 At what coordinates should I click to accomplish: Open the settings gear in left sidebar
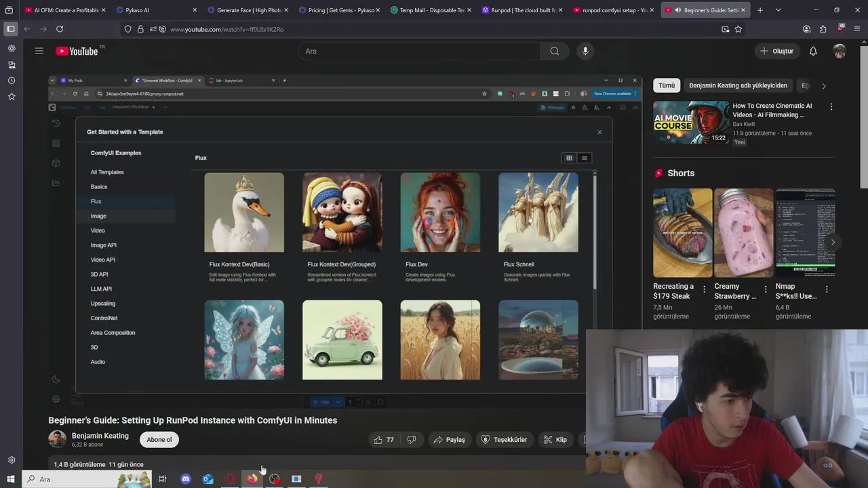coord(12,460)
